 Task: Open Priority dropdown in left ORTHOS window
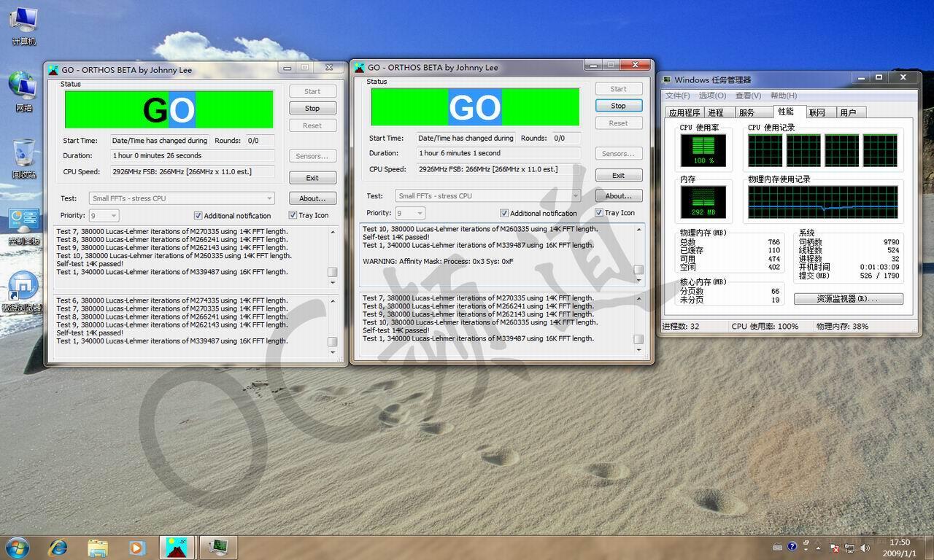[104, 216]
